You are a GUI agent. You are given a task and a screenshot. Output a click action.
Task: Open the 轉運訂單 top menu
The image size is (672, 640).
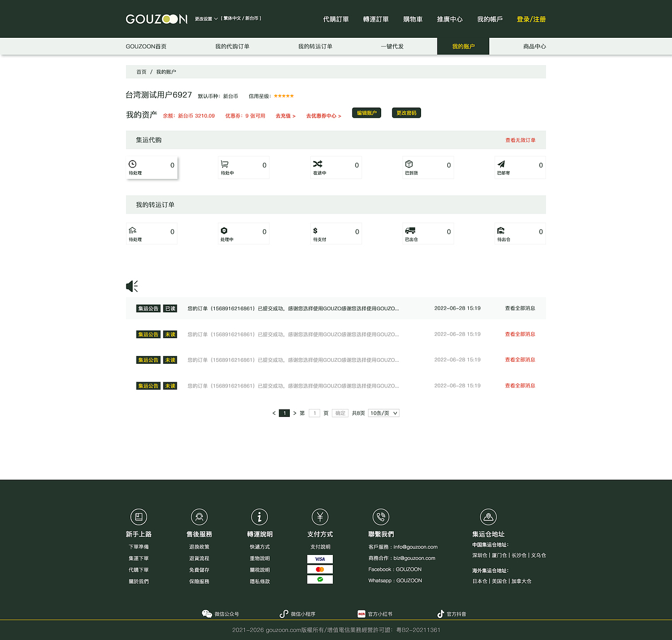[x=376, y=19]
